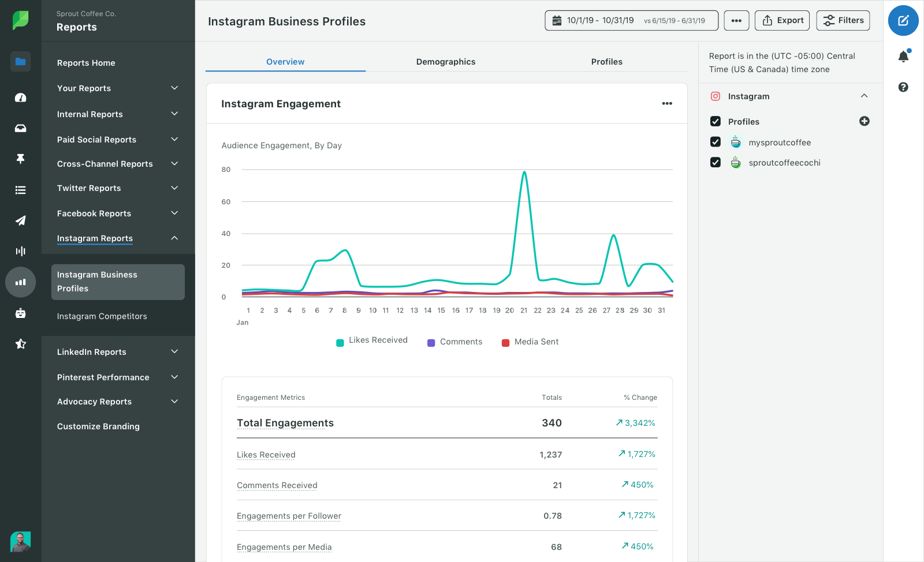924x562 pixels.
Task: Click the 1,237 likes total value
Action: 551,455
